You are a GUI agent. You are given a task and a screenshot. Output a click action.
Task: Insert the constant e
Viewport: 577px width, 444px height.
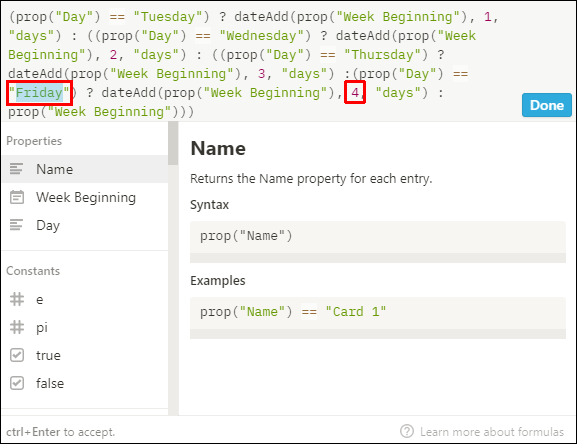tap(85, 299)
